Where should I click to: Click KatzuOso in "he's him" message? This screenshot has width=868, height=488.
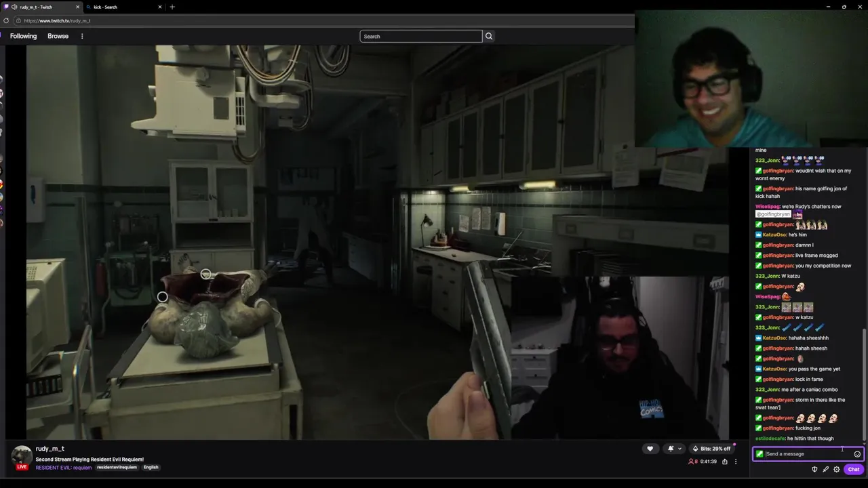click(774, 235)
